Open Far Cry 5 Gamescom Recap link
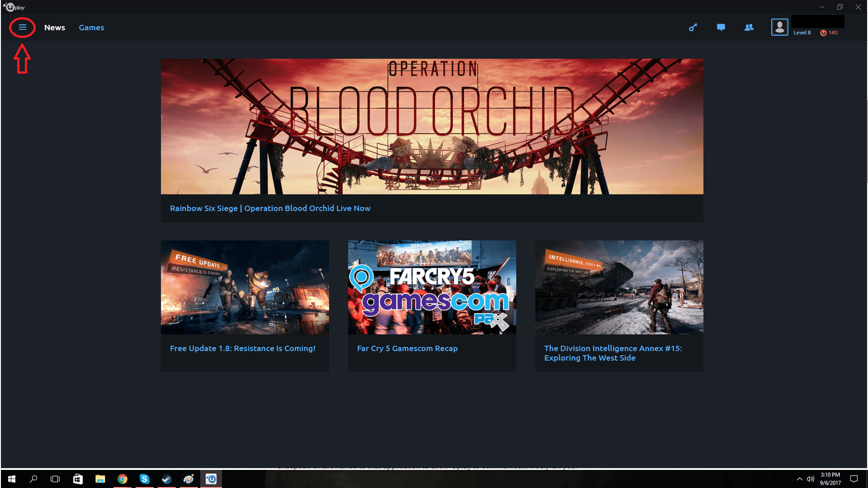The width and height of the screenshot is (868, 488). click(407, 348)
